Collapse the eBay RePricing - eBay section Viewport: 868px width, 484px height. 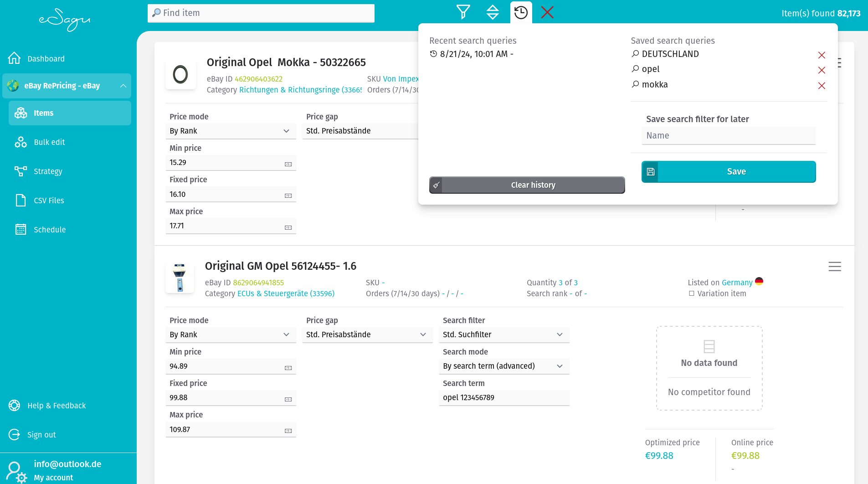click(x=67, y=86)
